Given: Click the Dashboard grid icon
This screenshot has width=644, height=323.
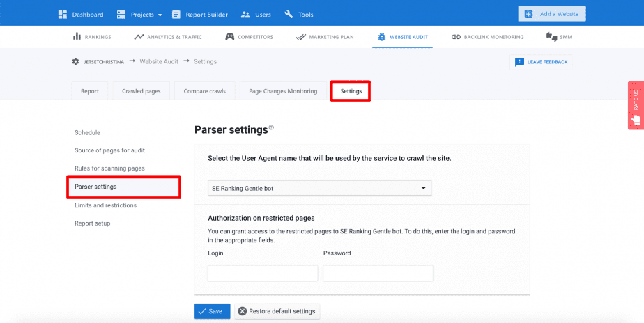Looking at the screenshot, I should (63, 15).
